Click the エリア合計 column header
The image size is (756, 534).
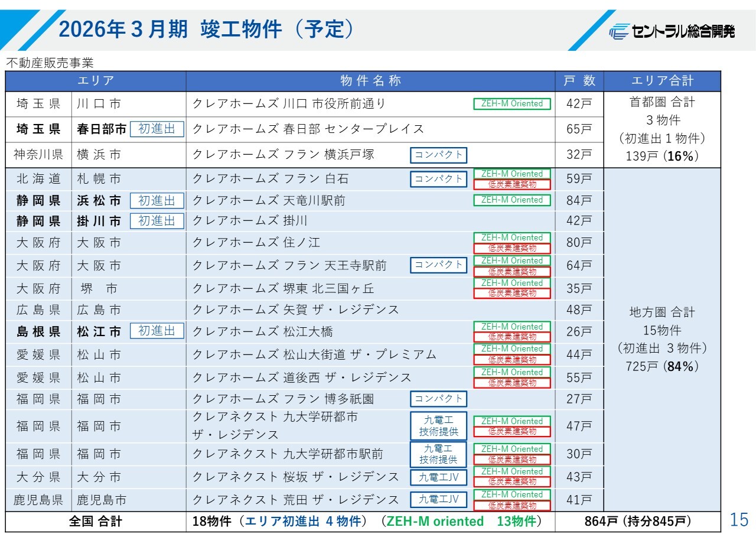coord(662,81)
